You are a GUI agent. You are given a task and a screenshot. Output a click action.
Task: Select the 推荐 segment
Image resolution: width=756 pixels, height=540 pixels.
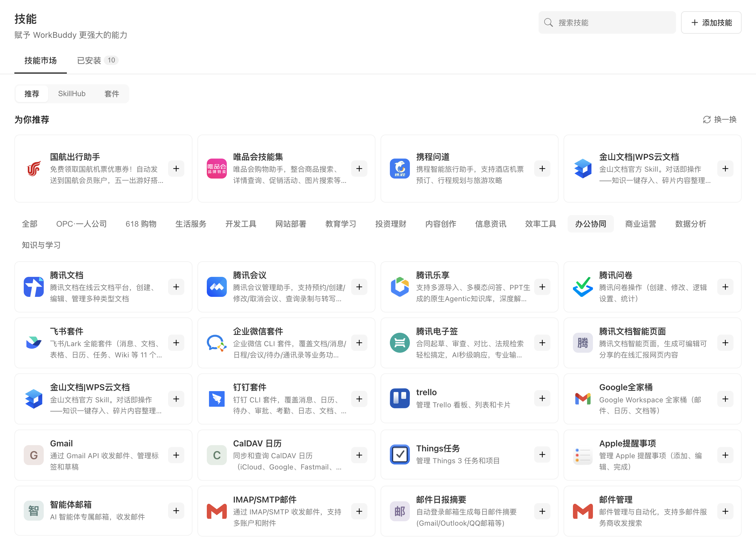(32, 94)
